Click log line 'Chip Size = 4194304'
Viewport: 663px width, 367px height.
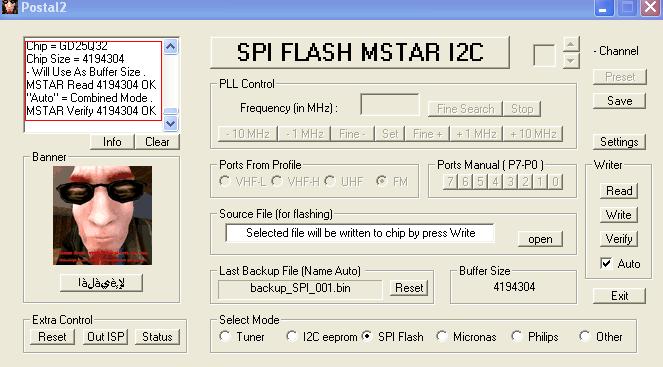tap(75, 59)
